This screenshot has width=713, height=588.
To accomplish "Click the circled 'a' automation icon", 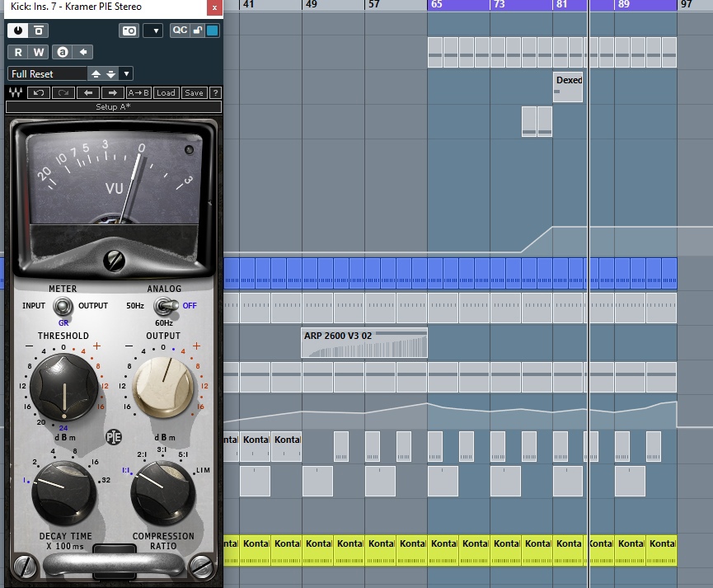I will click(x=63, y=52).
